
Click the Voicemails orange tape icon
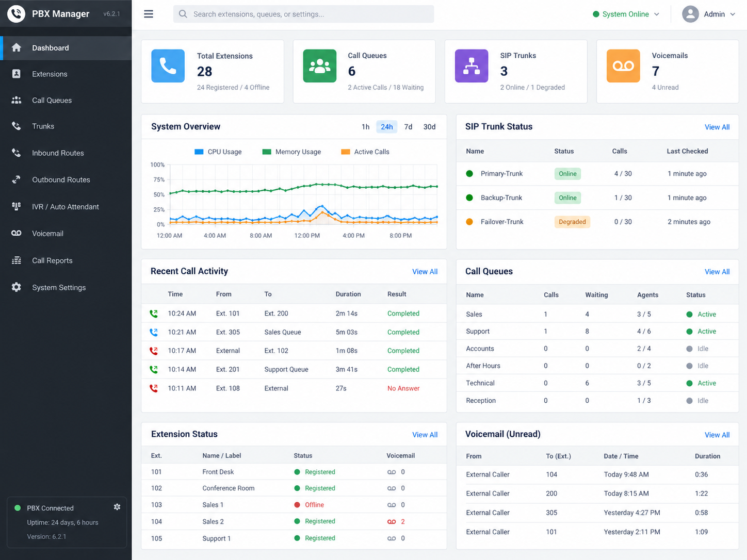click(623, 66)
